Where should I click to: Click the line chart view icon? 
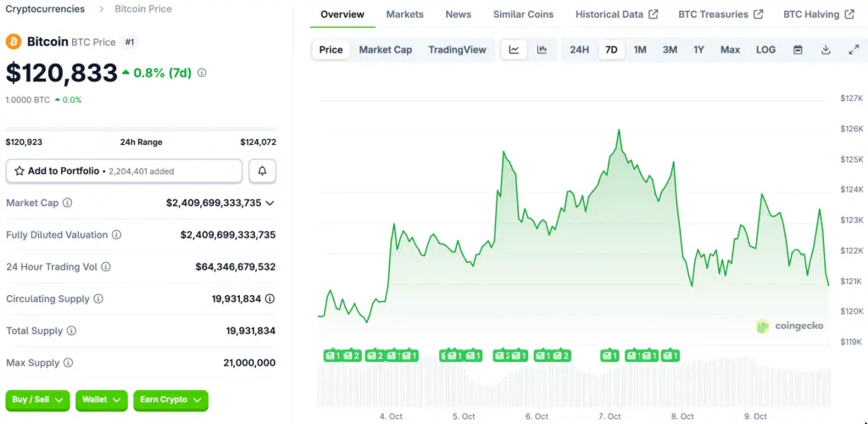pyautogui.click(x=514, y=50)
